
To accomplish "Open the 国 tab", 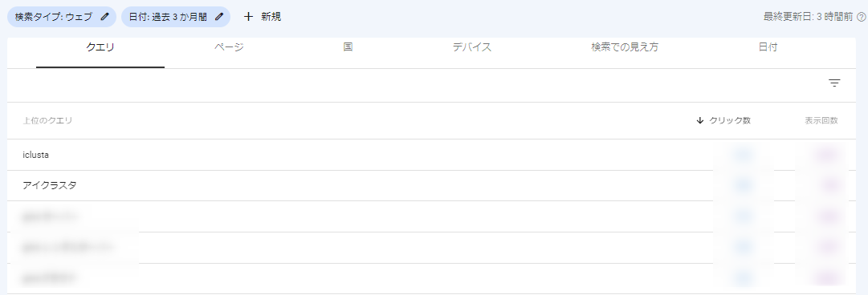I will coord(348,48).
